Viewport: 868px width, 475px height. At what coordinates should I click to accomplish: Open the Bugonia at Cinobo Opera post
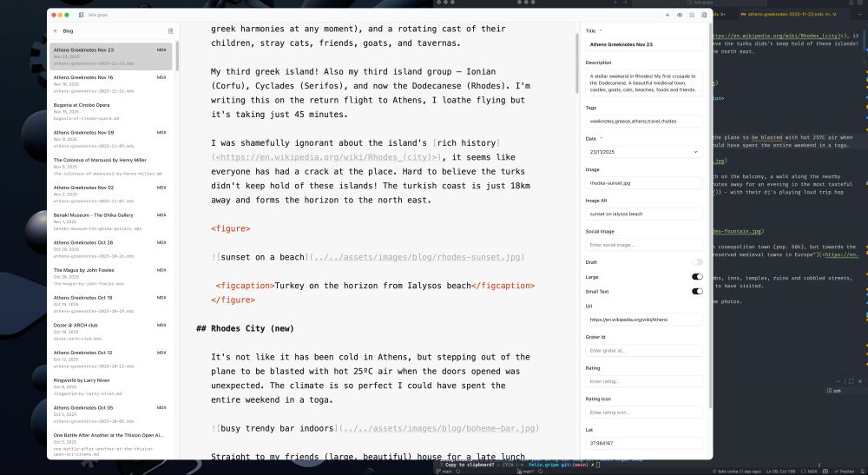111,111
